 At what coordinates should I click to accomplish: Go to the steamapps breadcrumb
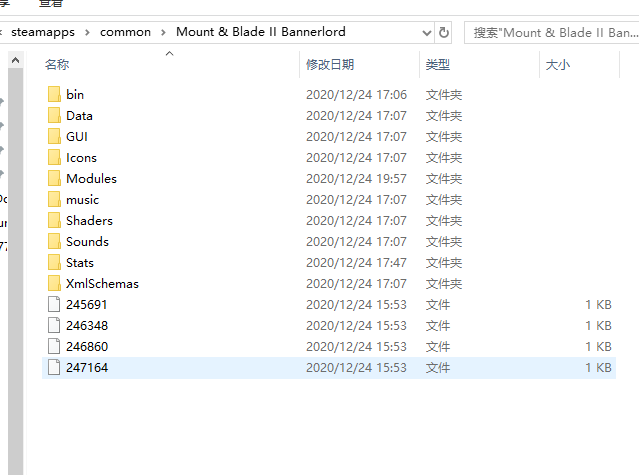tap(43, 32)
